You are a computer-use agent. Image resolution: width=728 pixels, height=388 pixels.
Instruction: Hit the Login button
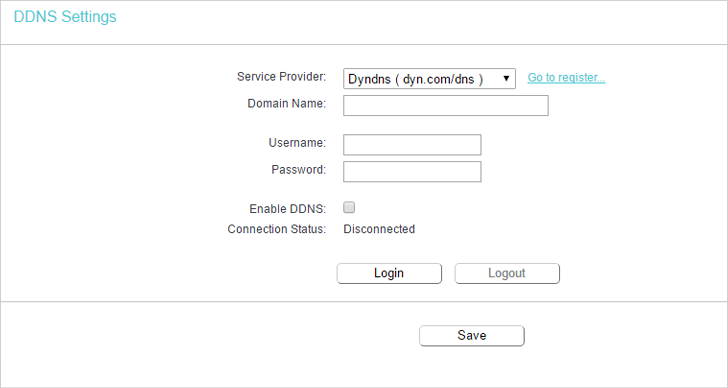pyautogui.click(x=389, y=273)
